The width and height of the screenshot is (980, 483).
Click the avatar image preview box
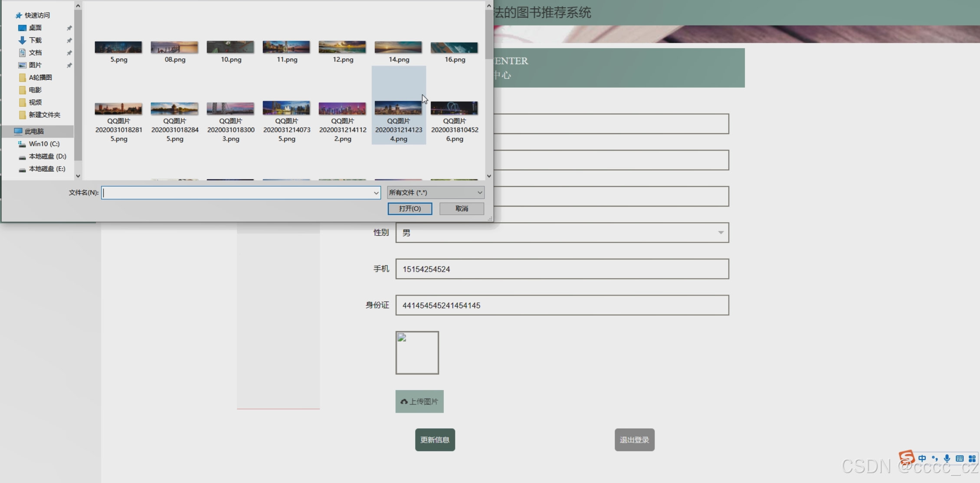(417, 353)
